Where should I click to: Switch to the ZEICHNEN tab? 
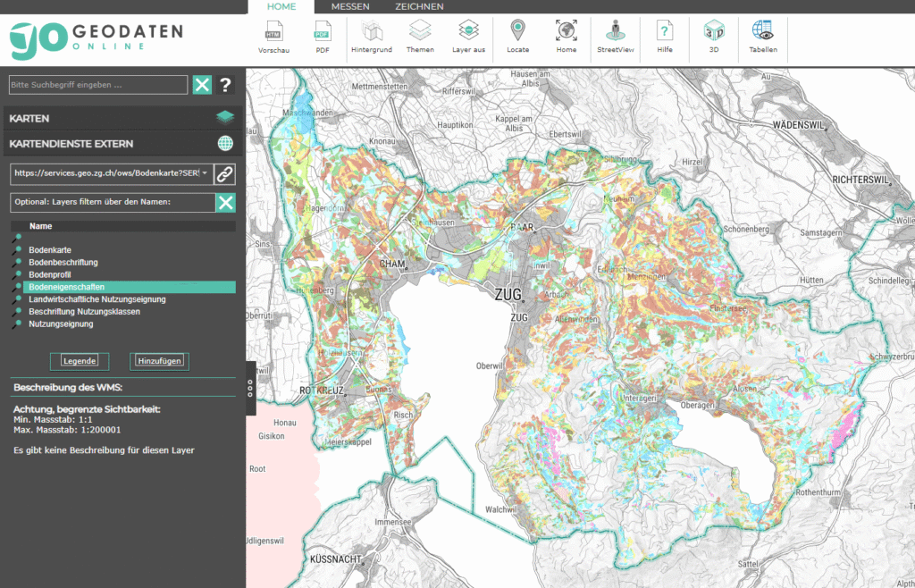[419, 6]
